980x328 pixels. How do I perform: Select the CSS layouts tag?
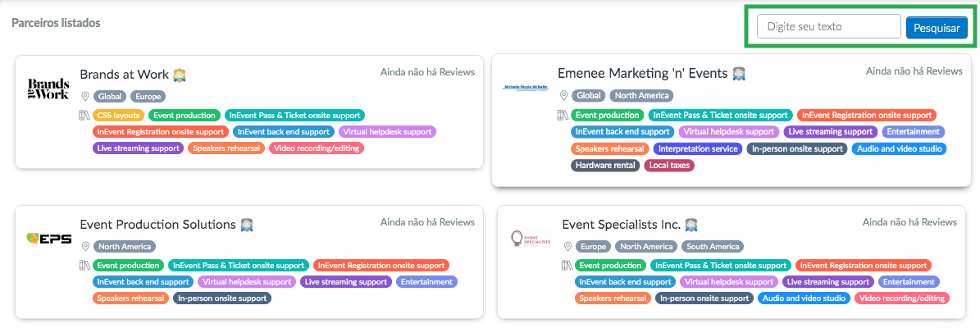click(119, 116)
